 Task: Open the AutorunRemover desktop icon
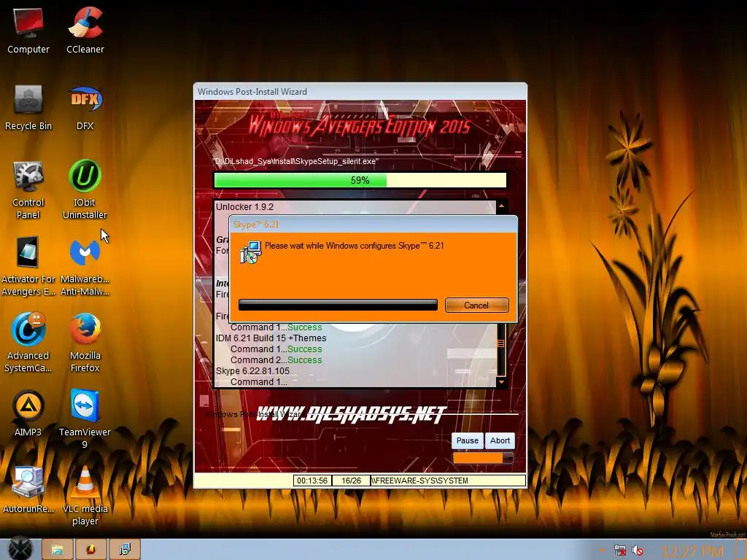click(x=28, y=491)
